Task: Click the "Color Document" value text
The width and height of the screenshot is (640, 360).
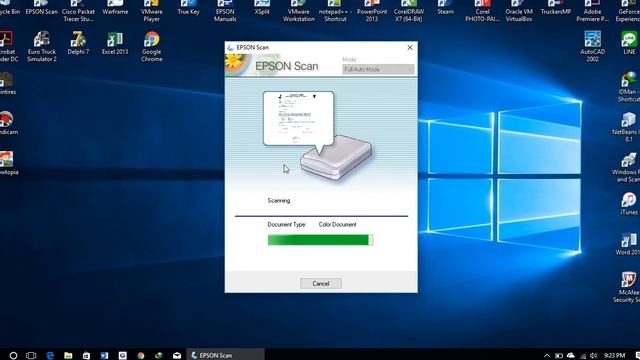Action: (x=338, y=224)
